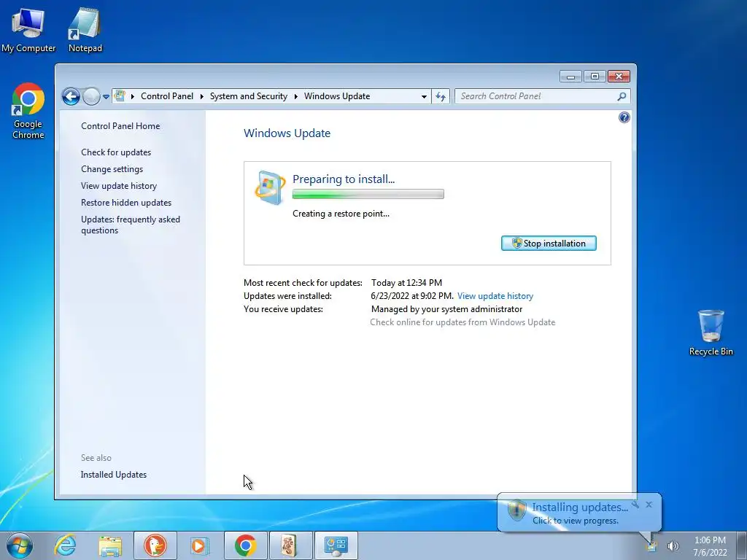Image resolution: width=747 pixels, height=560 pixels.
Task: Expand the root arrow before Control Panel breadcrumb
Action: coord(133,97)
